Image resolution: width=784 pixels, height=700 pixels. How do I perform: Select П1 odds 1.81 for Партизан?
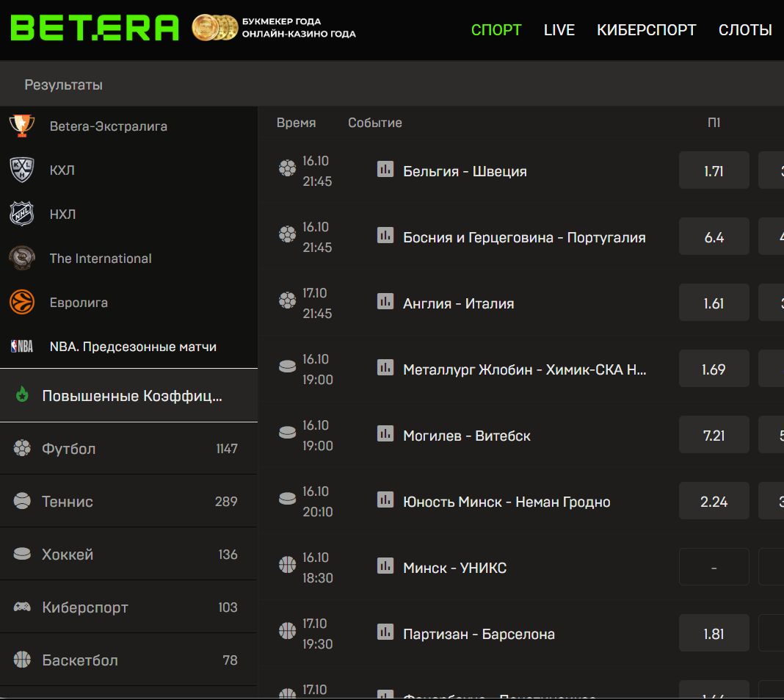[714, 632]
